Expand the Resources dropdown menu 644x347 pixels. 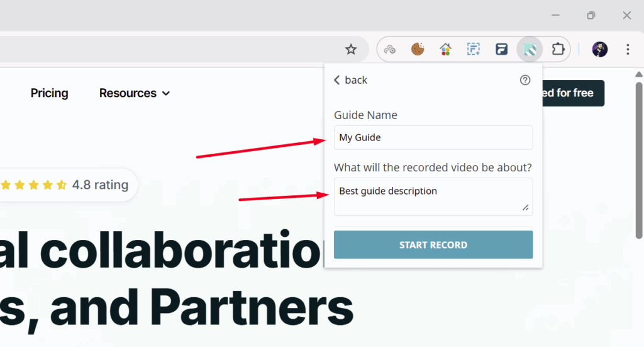pyautogui.click(x=135, y=93)
